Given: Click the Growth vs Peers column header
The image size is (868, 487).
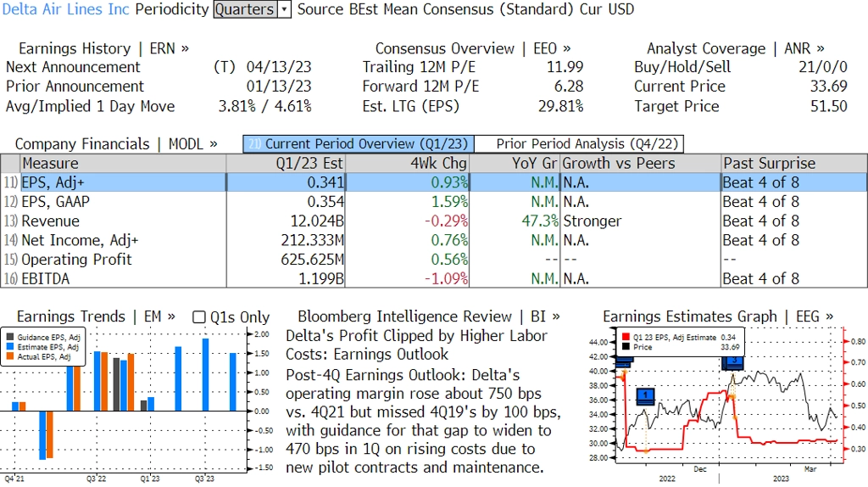Looking at the screenshot, I should (x=641, y=164).
